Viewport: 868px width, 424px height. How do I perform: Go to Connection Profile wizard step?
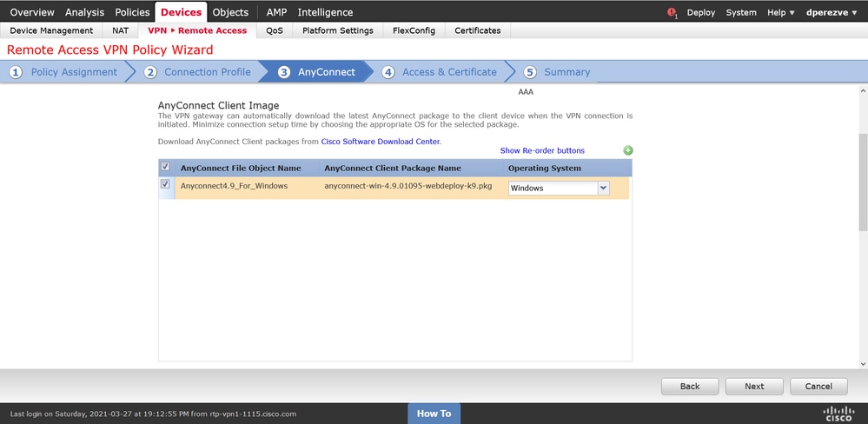point(197,72)
